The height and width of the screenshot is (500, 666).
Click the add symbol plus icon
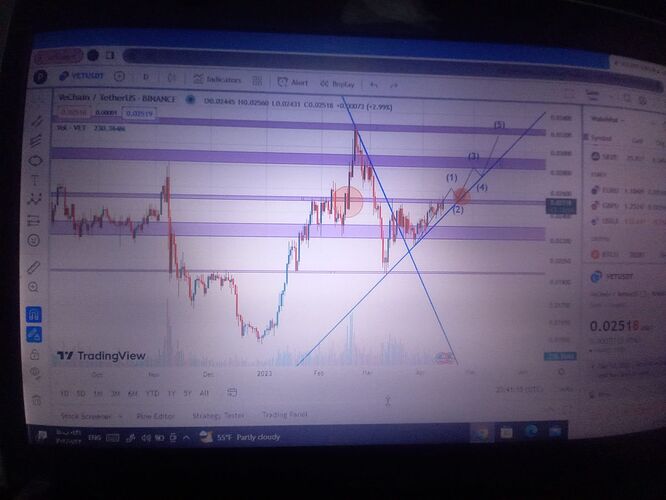pyautogui.click(x=120, y=76)
